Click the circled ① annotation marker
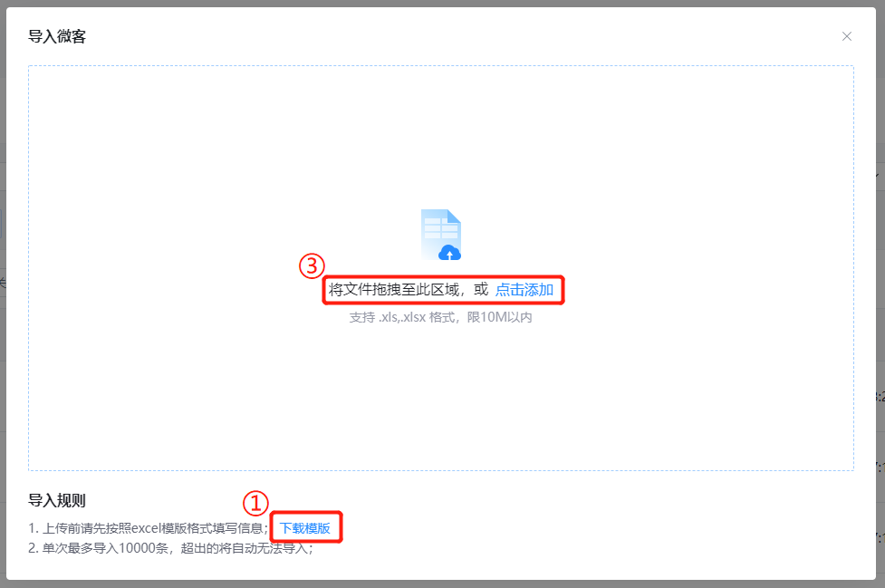 tap(255, 503)
